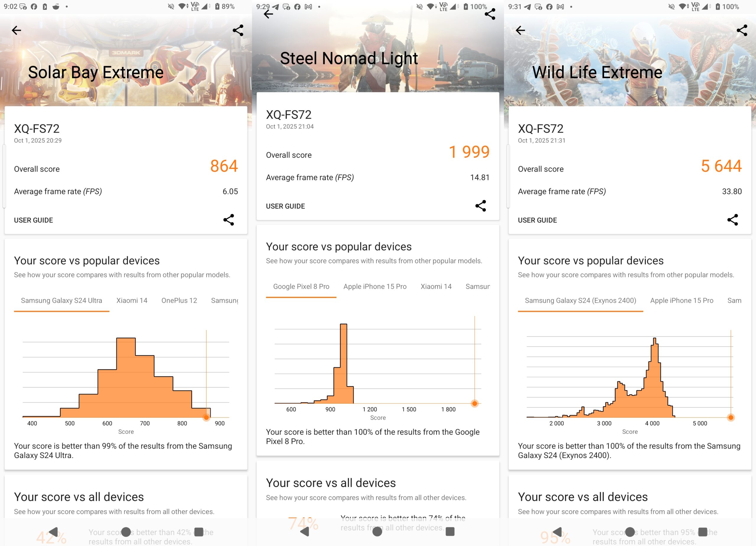Open USER GUIDE for Solar Bay Extreme
The image size is (756, 546).
[33, 220]
